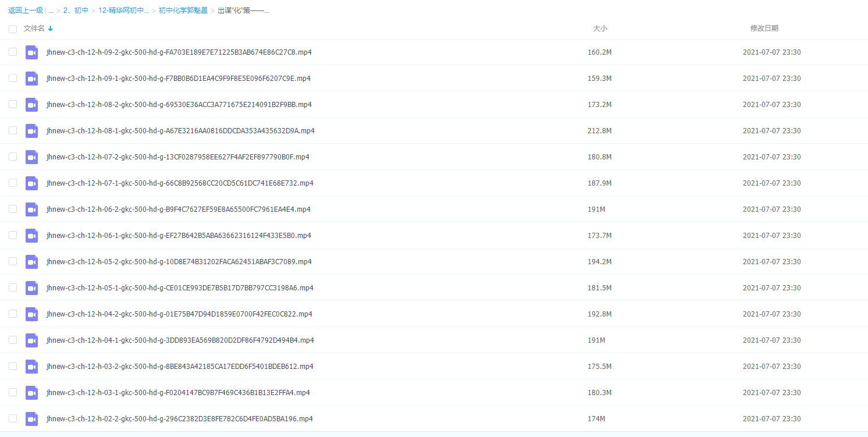Image resolution: width=868 pixels, height=437 pixels.
Task: Open breadcrumb folder 12-精华网初中...
Action: pyautogui.click(x=123, y=10)
